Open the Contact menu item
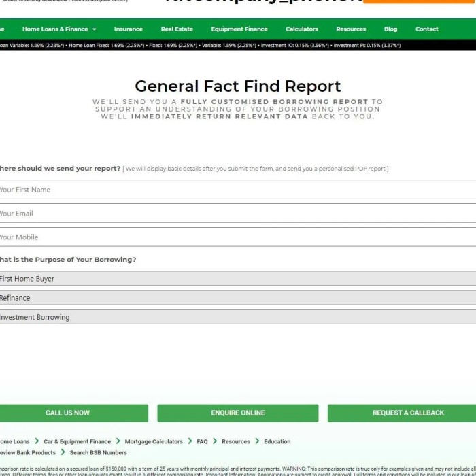 click(426, 29)
